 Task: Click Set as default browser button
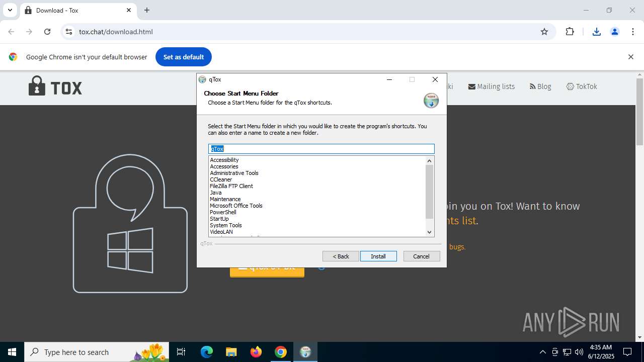pyautogui.click(x=184, y=57)
